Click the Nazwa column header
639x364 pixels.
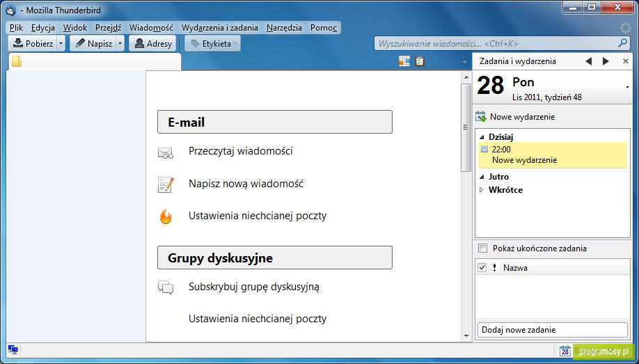[564, 268]
